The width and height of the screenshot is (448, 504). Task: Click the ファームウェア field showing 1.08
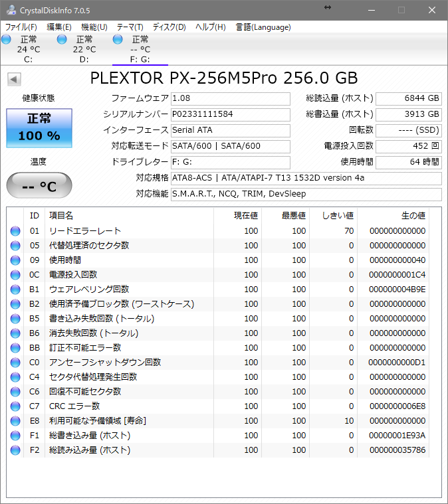click(x=231, y=98)
